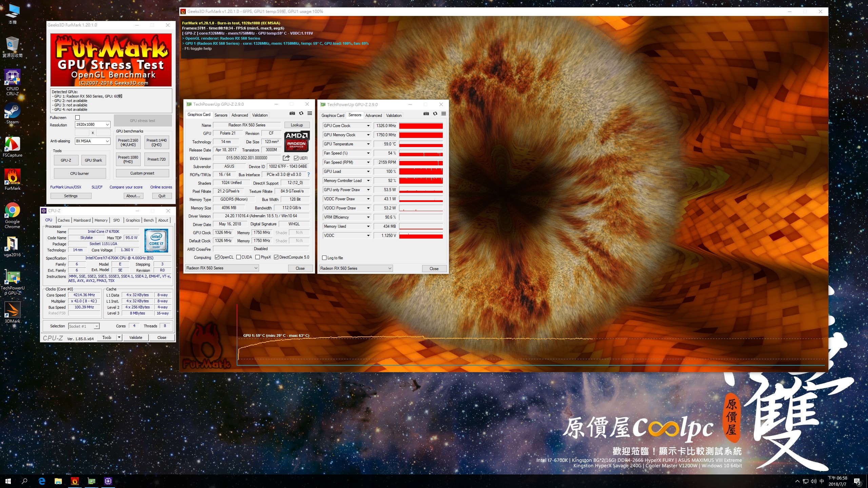This screenshot has width=868, height=488.
Task: Open the GPU selector dropdown in GPU-Z Sensors window
Action: [x=356, y=268]
